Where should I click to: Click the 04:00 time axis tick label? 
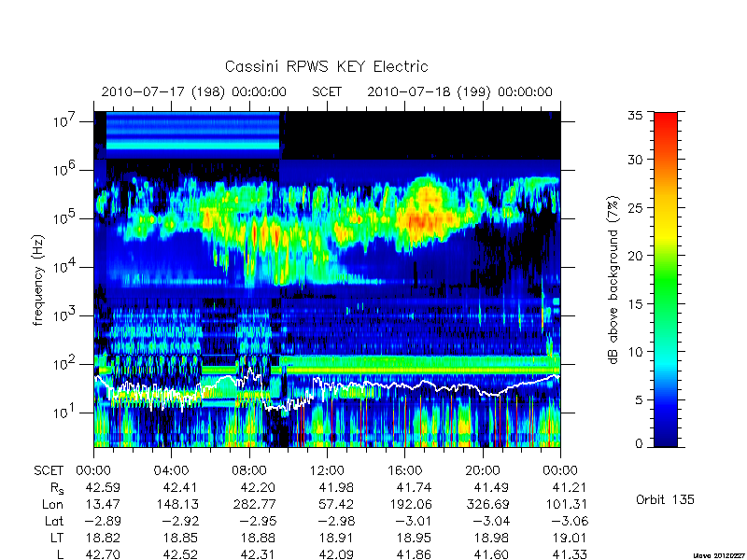point(171,471)
